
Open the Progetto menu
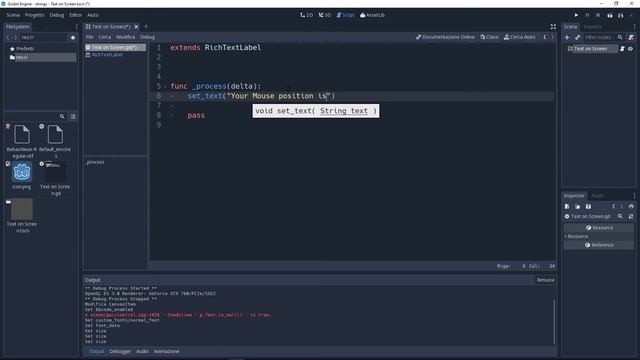click(34, 15)
